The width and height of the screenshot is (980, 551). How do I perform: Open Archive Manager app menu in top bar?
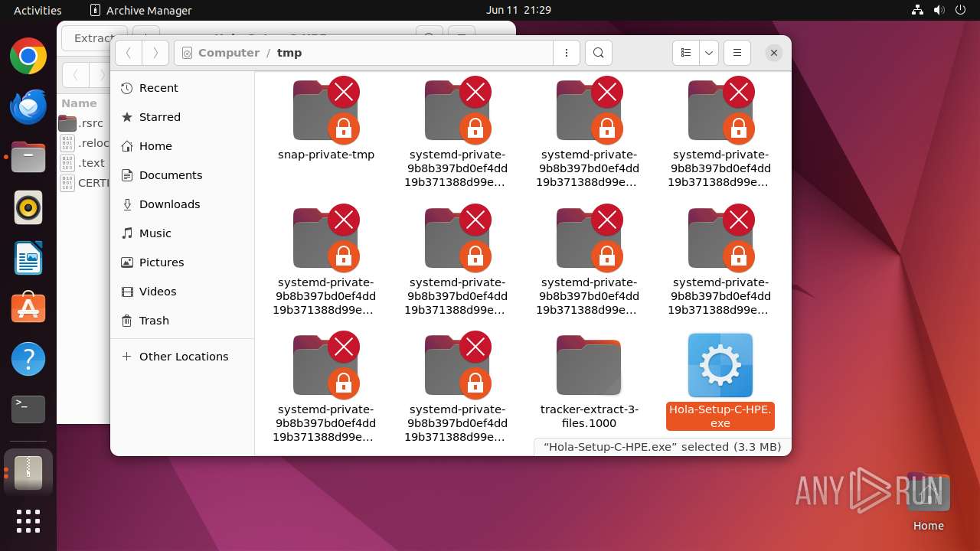click(141, 10)
